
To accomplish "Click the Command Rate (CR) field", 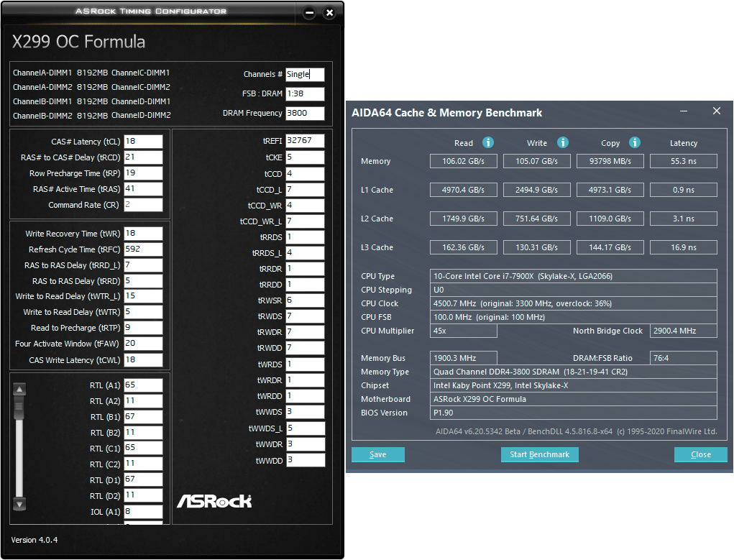I will click(143, 205).
